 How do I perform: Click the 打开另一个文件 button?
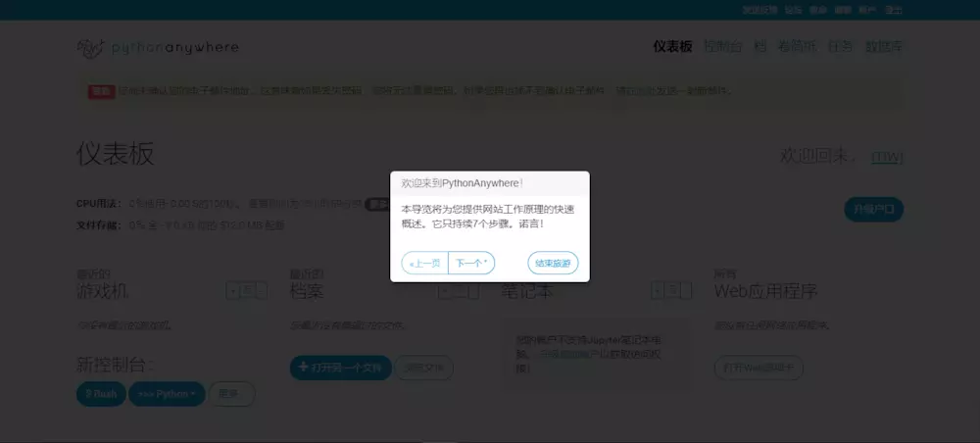click(x=341, y=368)
